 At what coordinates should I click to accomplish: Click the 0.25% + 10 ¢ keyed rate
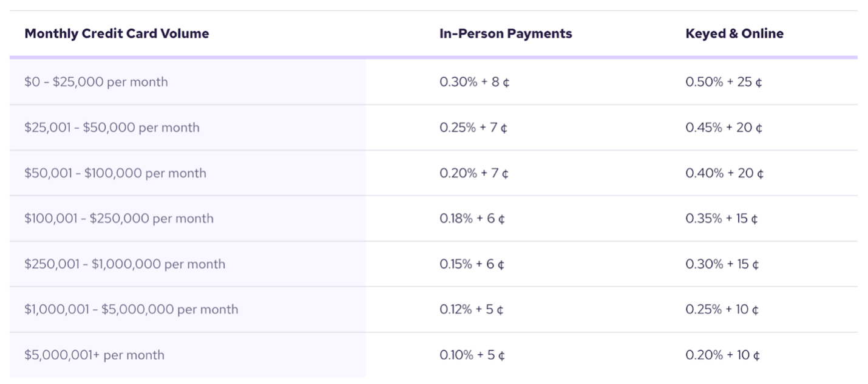click(x=722, y=309)
